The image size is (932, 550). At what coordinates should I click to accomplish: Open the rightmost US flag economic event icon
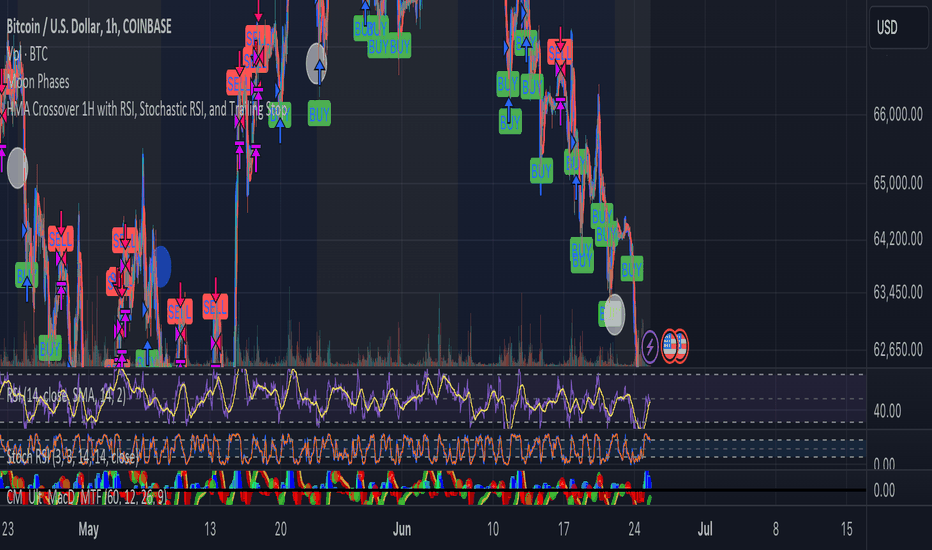click(681, 346)
